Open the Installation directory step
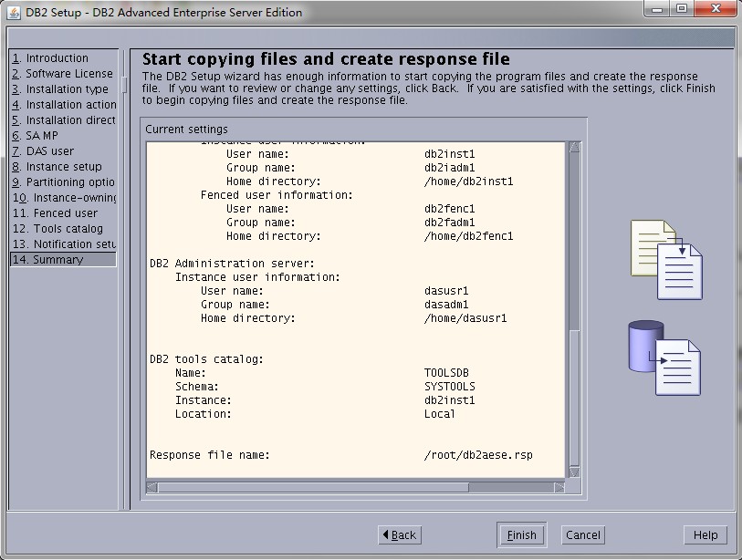This screenshot has height=560, width=742. click(63, 120)
